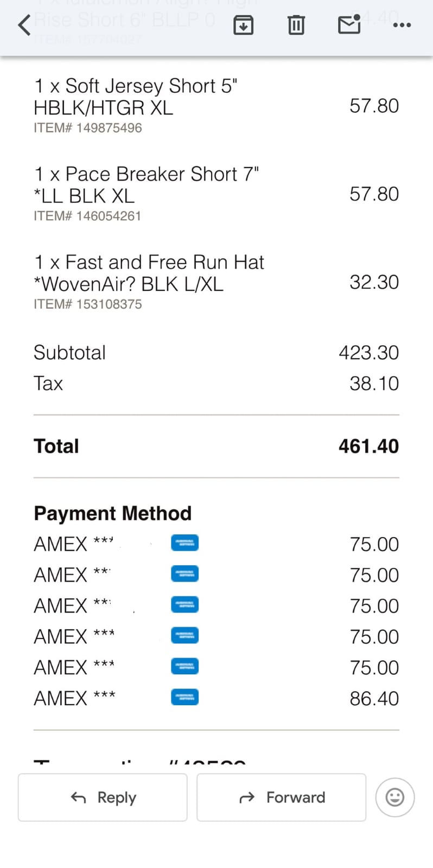Go back using the back arrow

pyautogui.click(x=24, y=25)
